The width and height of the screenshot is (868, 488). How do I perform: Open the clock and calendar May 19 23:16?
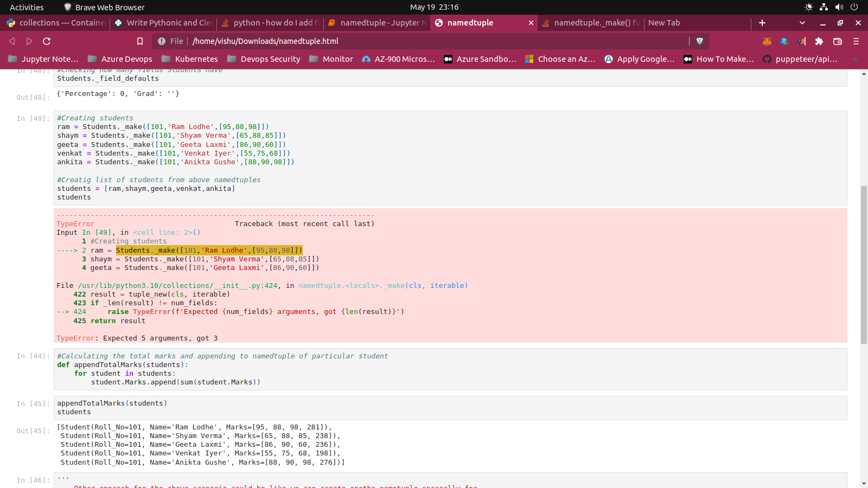click(434, 7)
